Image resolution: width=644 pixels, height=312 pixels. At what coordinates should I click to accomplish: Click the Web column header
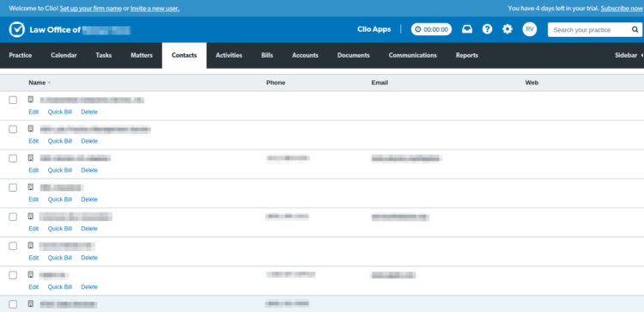click(x=532, y=83)
